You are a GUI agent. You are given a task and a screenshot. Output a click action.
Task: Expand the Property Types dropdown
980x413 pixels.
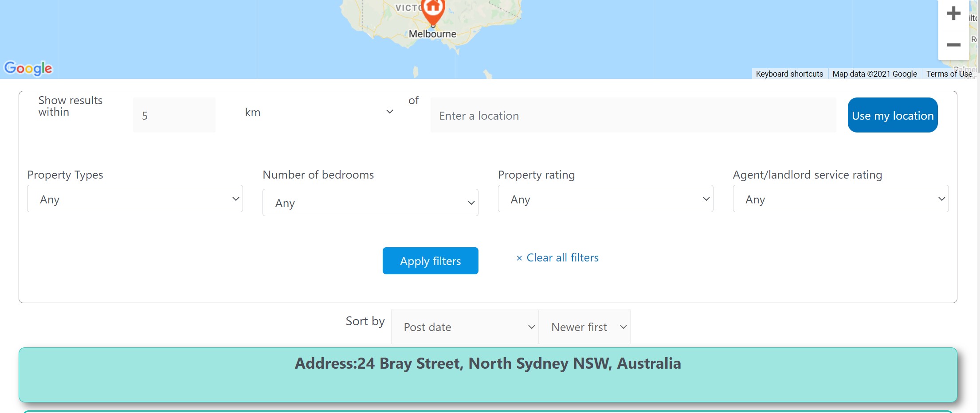tap(135, 199)
